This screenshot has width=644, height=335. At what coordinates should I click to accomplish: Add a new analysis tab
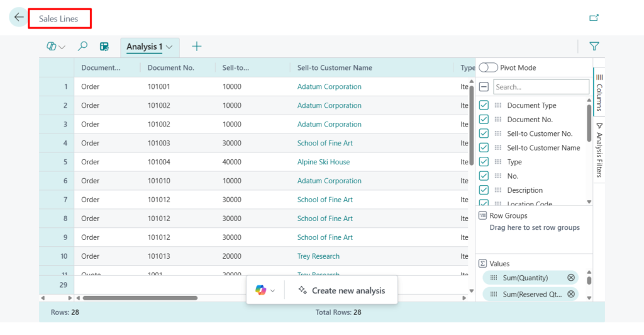point(197,46)
